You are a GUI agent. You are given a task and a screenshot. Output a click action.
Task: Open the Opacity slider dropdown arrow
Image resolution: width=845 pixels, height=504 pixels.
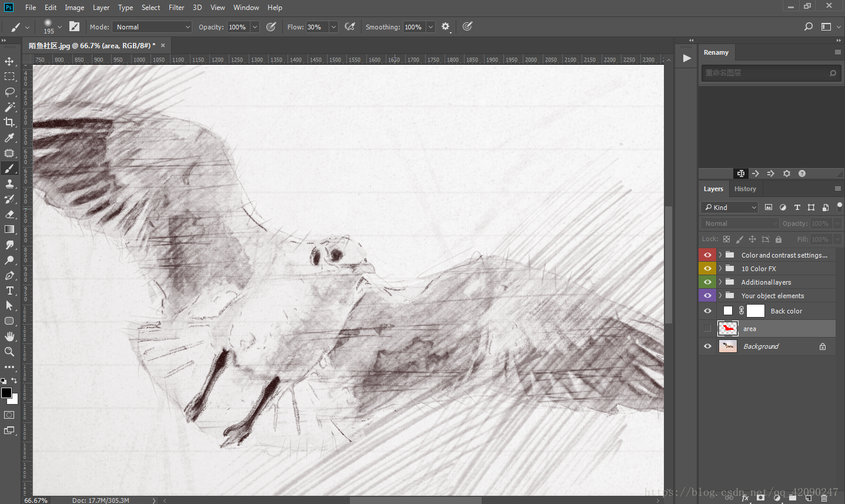pyautogui.click(x=255, y=27)
